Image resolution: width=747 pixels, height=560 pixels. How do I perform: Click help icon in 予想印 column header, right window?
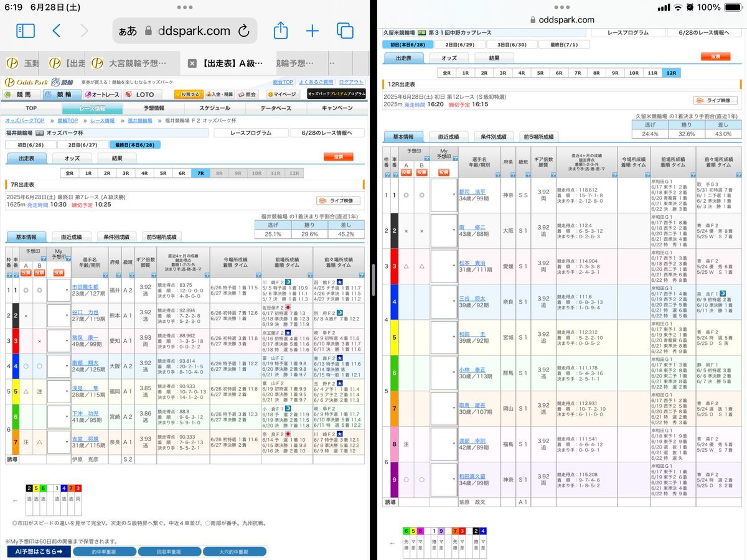click(426, 159)
